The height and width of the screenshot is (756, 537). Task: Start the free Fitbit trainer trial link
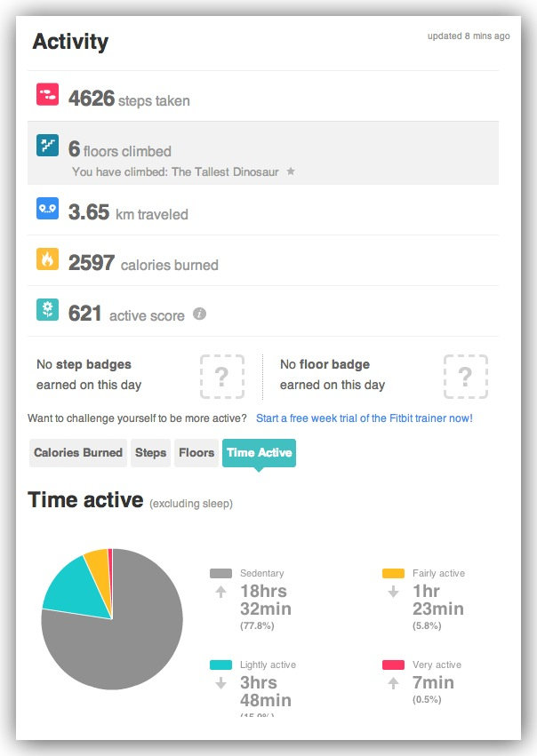(x=365, y=418)
